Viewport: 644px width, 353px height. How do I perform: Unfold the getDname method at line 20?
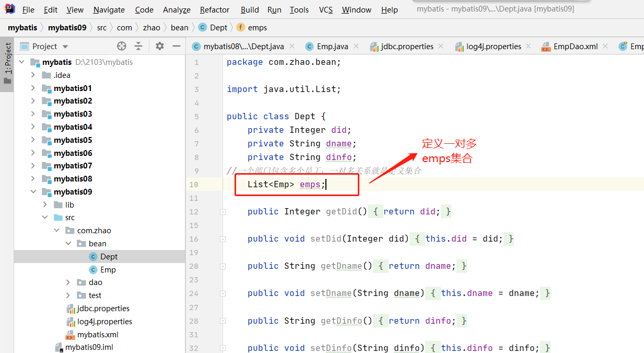click(223, 266)
